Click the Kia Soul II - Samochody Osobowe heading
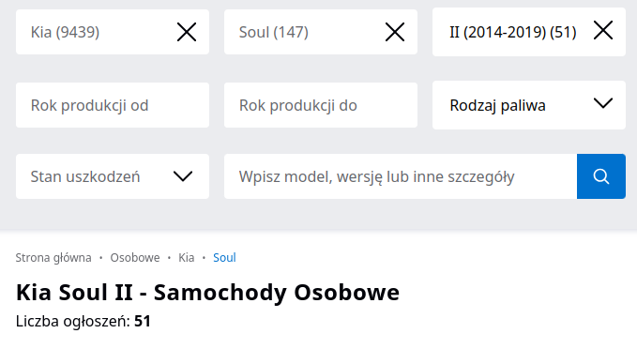This screenshot has width=637, height=364. click(207, 293)
